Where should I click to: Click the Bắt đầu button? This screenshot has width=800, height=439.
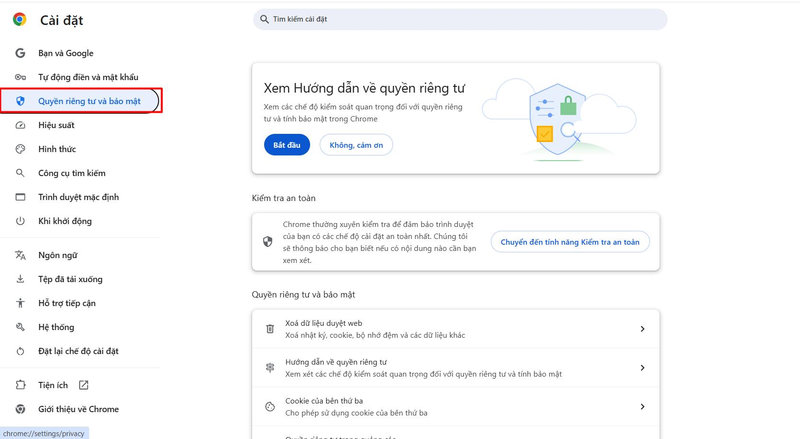pos(287,145)
